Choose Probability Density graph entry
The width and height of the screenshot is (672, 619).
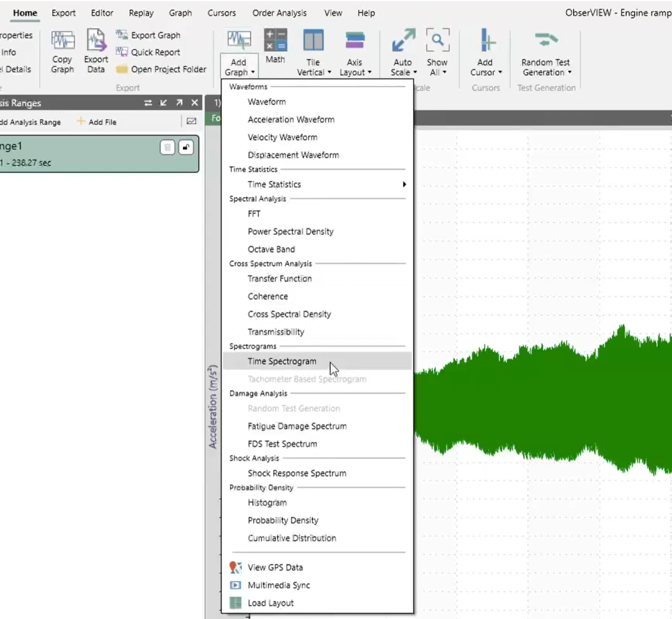(x=317, y=521)
